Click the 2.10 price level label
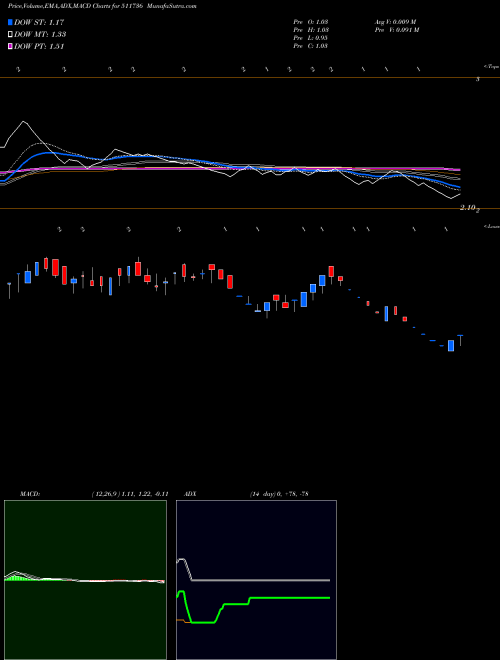Screen dimensions: 500x660 (x=468, y=208)
